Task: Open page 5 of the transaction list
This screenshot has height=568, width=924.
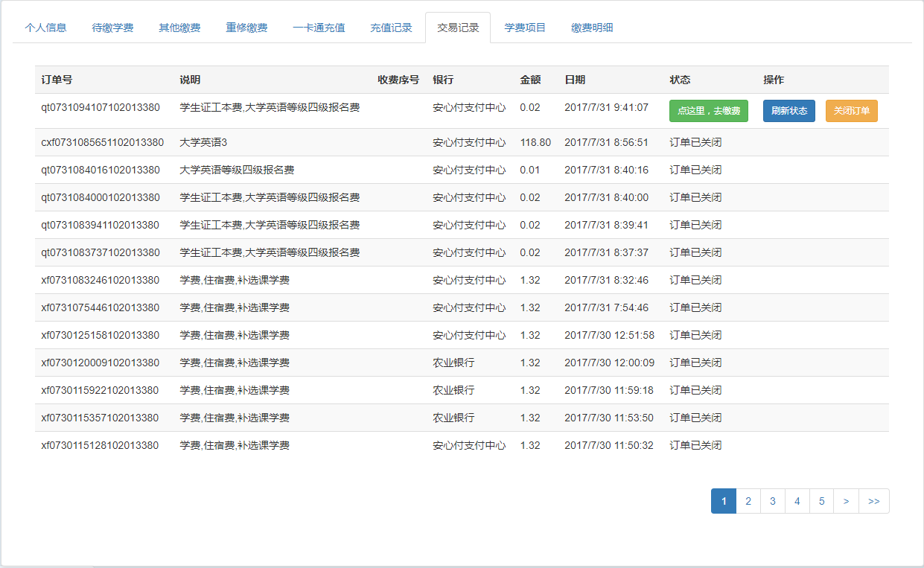Action: [821, 501]
